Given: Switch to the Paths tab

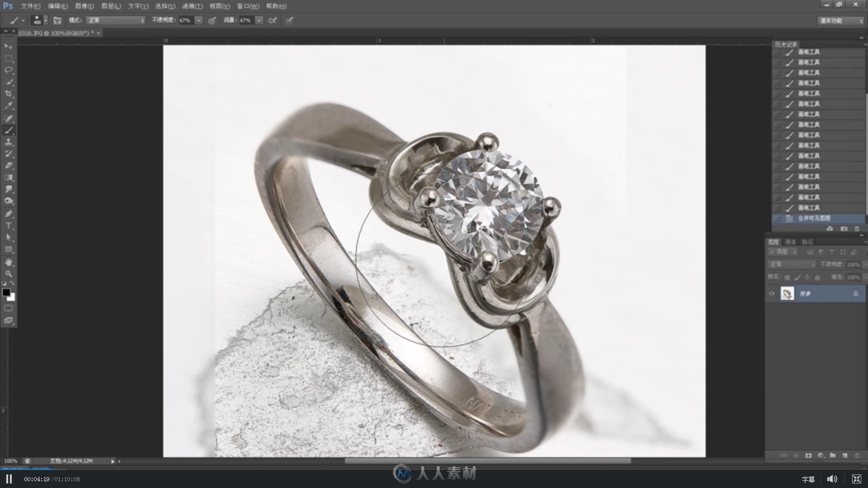Looking at the screenshot, I should pos(807,242).
